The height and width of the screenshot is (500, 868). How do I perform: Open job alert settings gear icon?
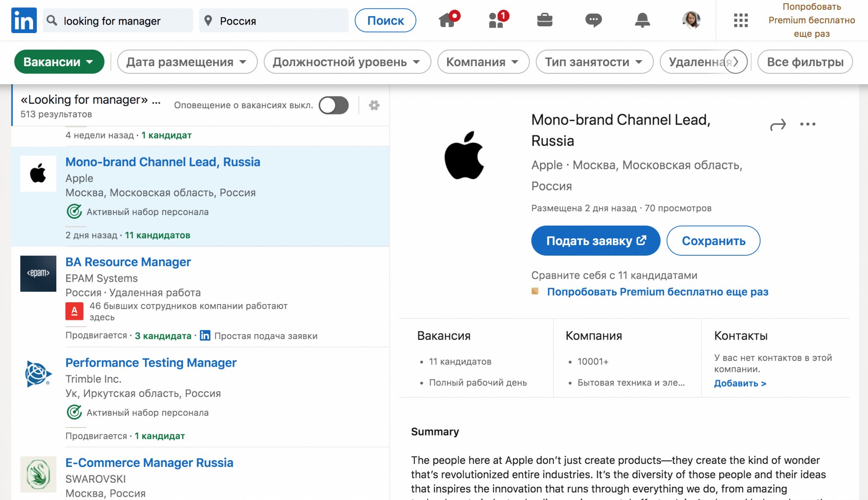pyautogui.click(x=374, y=105)
